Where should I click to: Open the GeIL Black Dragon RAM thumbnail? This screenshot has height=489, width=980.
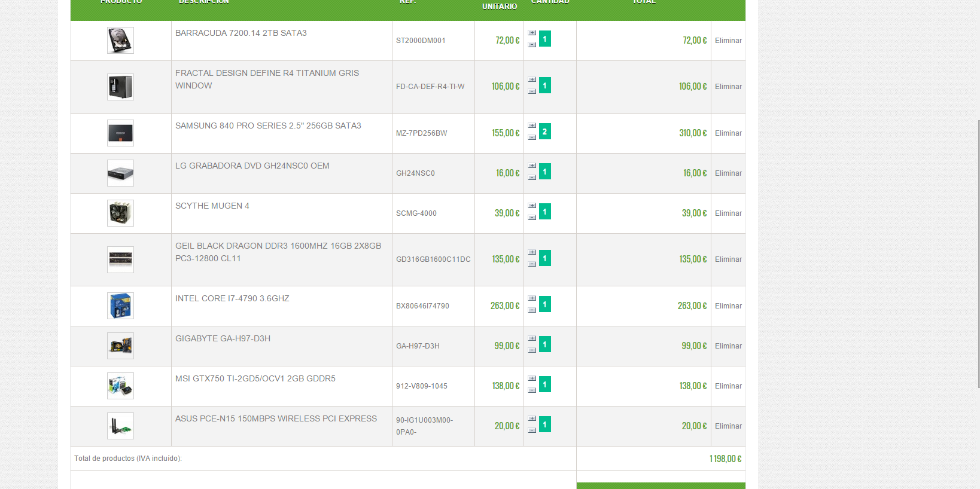pyautogui.click(x=120, y=259)
